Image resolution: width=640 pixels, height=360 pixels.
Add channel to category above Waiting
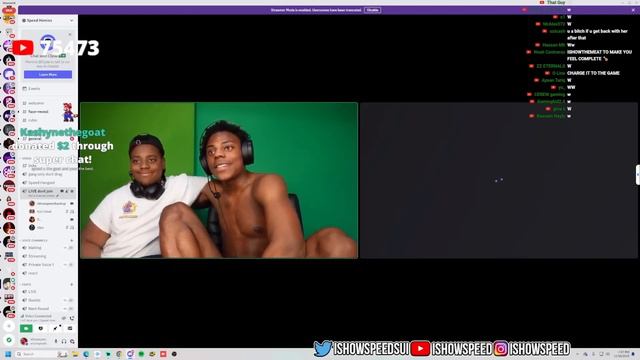tap(72, 240)
